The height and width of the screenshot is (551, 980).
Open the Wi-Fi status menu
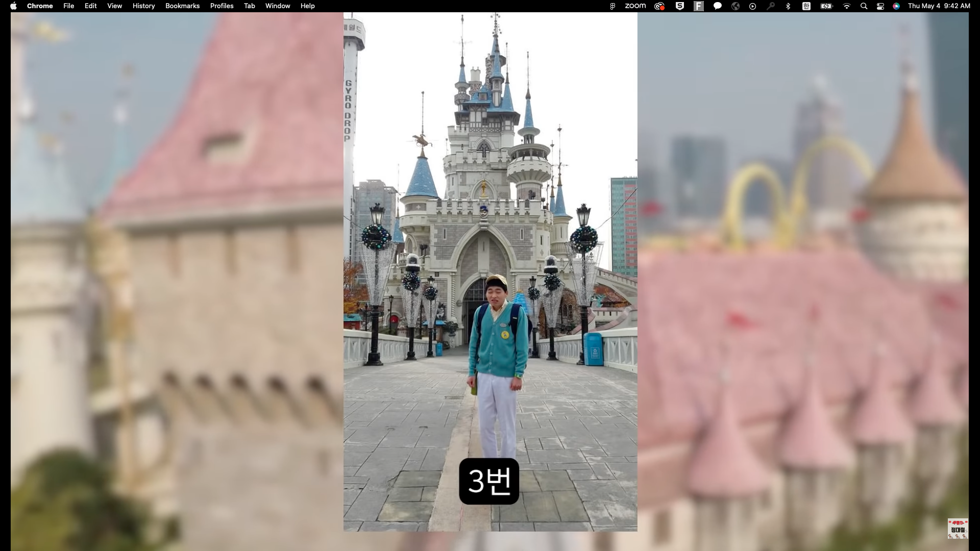click(847, 6)
